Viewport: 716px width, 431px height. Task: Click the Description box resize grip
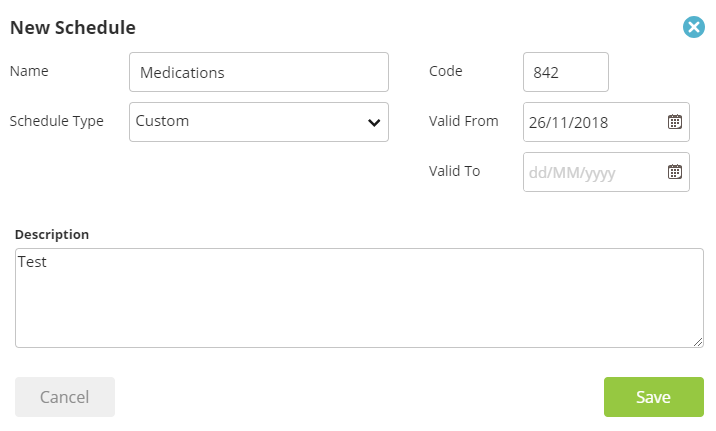698,342
